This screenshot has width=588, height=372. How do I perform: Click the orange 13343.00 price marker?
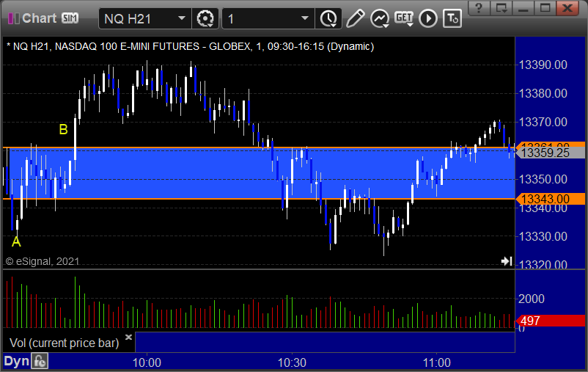[x=550, y=199]
